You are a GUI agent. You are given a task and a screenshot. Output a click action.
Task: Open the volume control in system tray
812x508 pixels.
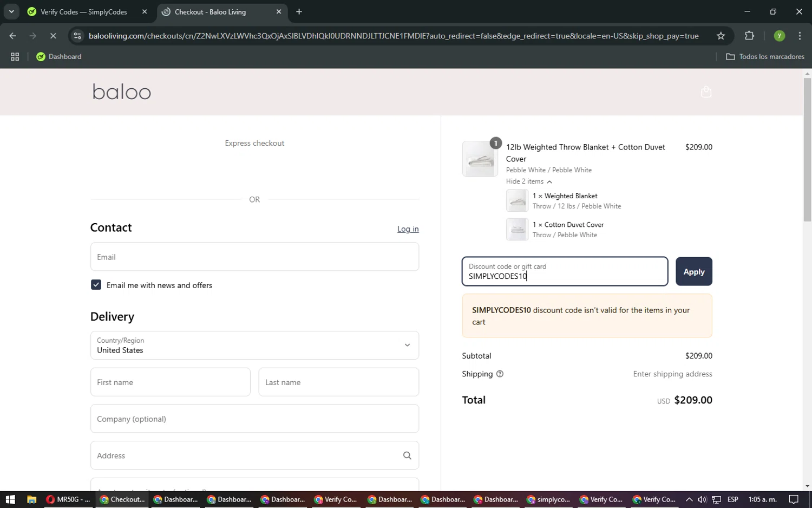click(x=702, y=499)
